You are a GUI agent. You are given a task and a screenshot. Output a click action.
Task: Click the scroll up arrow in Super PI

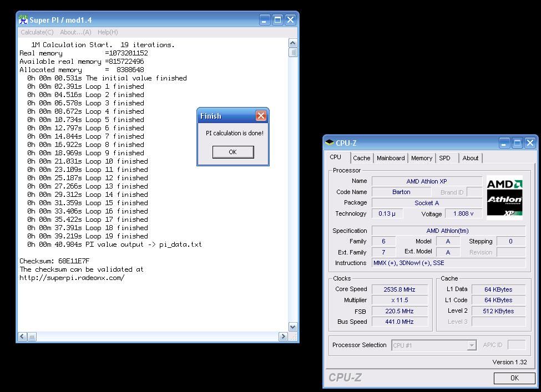tap(292, 43)
